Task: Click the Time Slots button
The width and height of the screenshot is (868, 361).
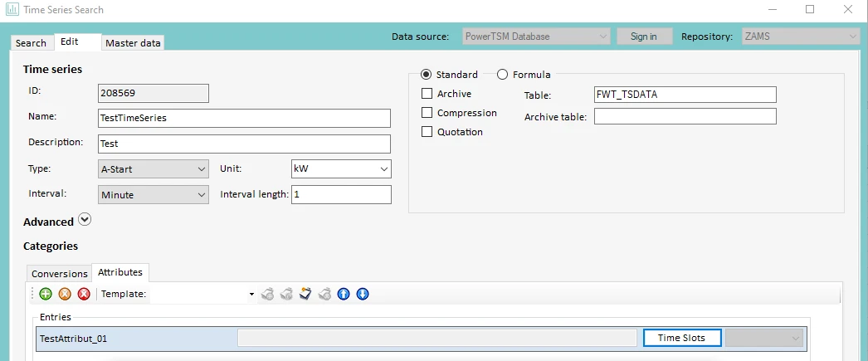Action: pyautogui.click(x=681, y=338)
